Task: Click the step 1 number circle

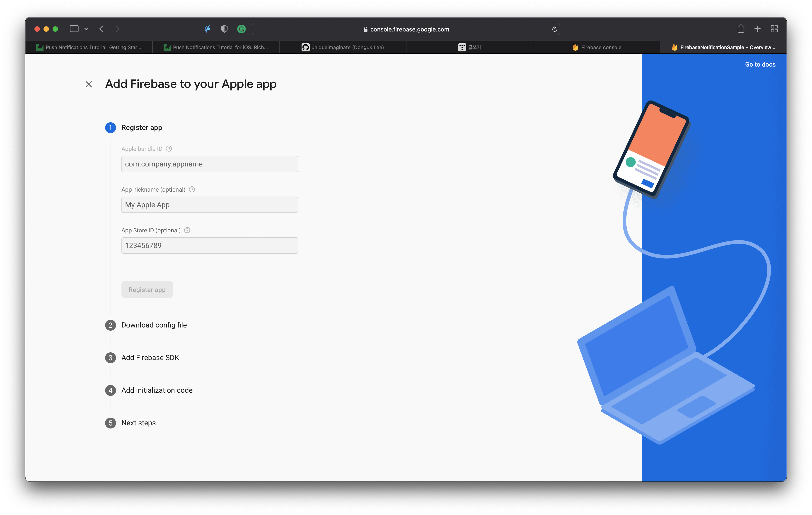Action: click(110, 128)
